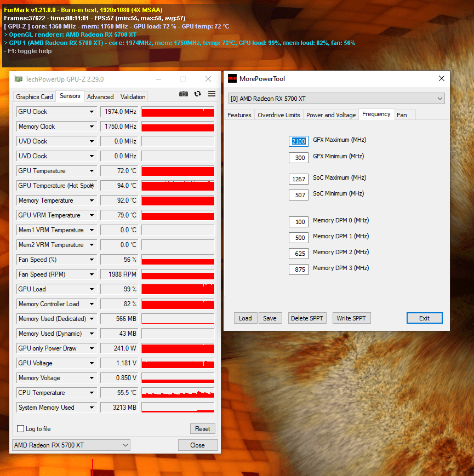Select the SoC Minimum frequency field

pos(299,195)
